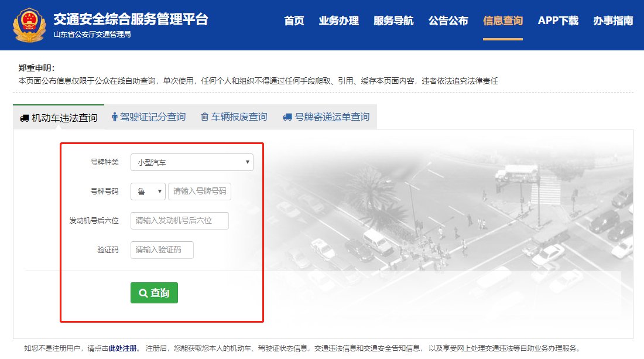Go to 首页 in the top navigation
The width and height of the screenshot is (644, 359).
[x=294, y=20]
